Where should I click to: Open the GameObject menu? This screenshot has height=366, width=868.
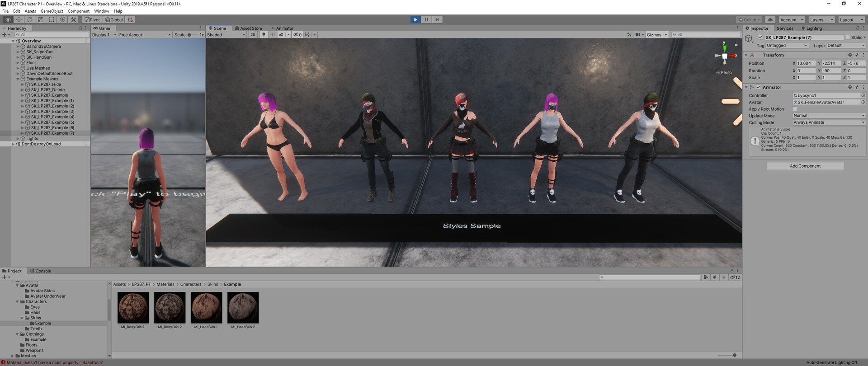pyautogui.click(x=52, y=11)
